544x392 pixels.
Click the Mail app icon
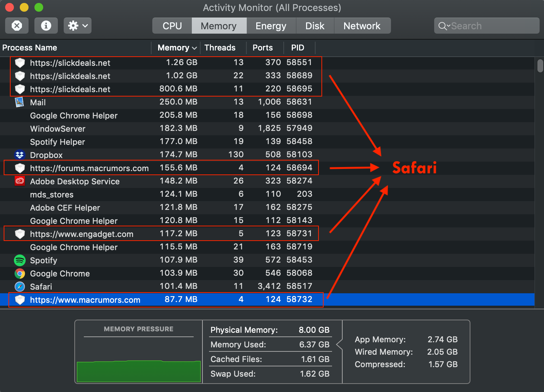(x=20, y=102)
